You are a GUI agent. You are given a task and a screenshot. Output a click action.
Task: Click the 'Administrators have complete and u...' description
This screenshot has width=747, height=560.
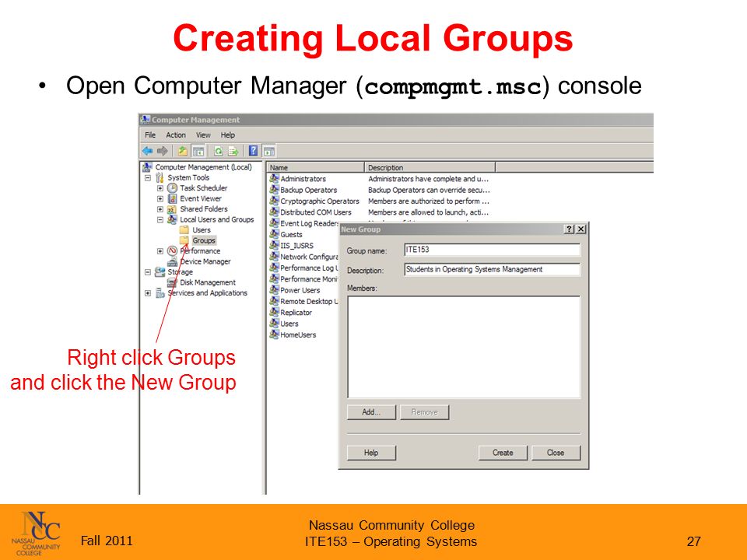click(428, 179)
